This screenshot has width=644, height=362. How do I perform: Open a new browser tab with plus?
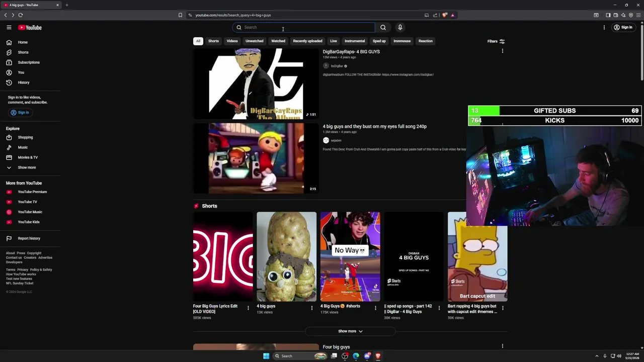point(66,5)
